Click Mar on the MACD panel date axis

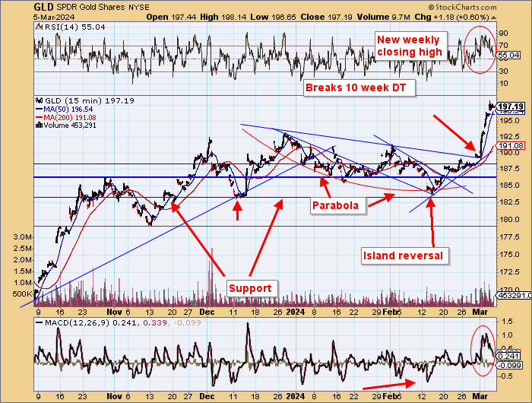pos(480,396)
